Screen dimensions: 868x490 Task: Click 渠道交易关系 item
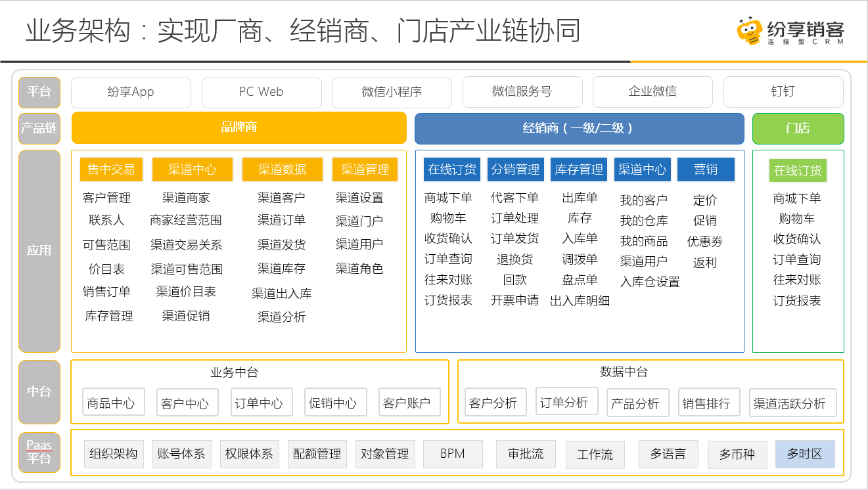(x=187, y=245)
